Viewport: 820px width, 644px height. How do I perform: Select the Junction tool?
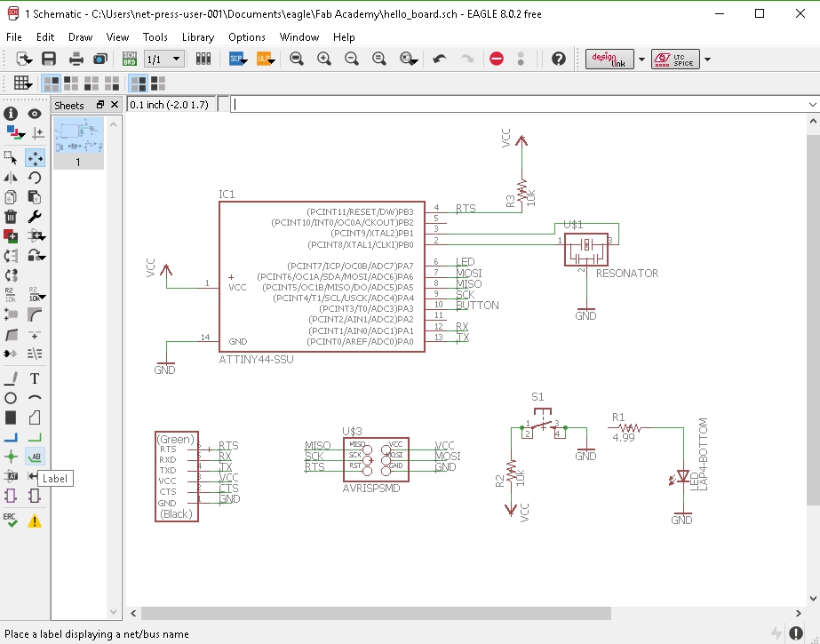[x=11, y=457]
